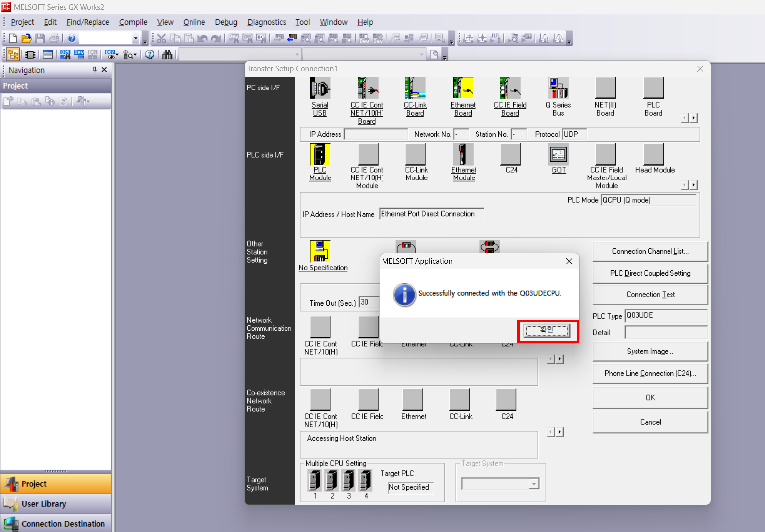Screen dimensions: 765x532
Task: Open the Diagnostics menu
Action: tap(266, 22)
